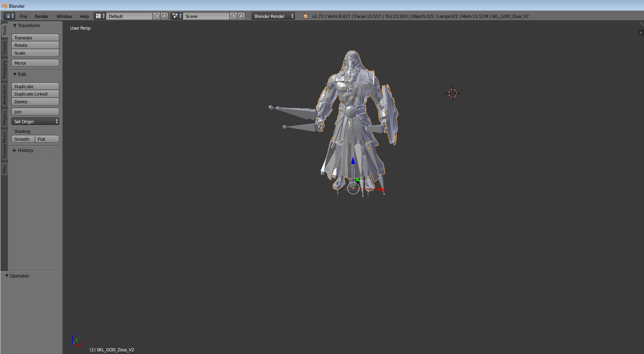The width and height of the screenshot is (644, 354).
Task: Open the File menu
Action: pos(23,16)
